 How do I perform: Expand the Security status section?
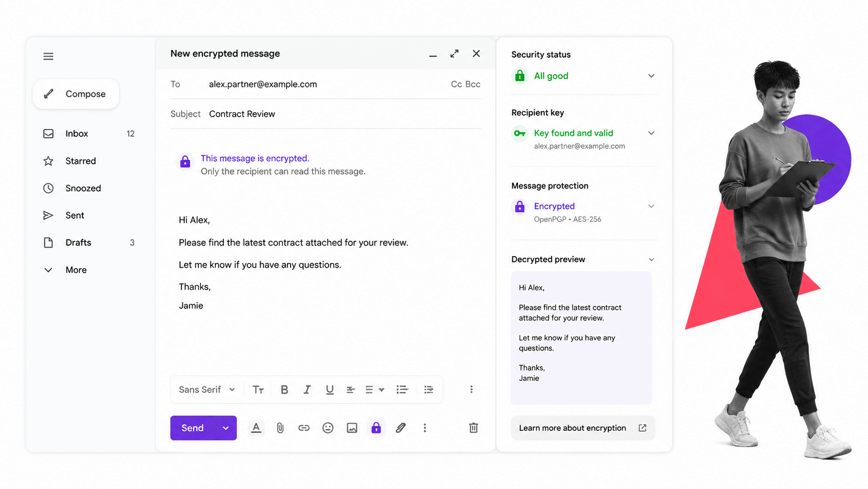651,76
